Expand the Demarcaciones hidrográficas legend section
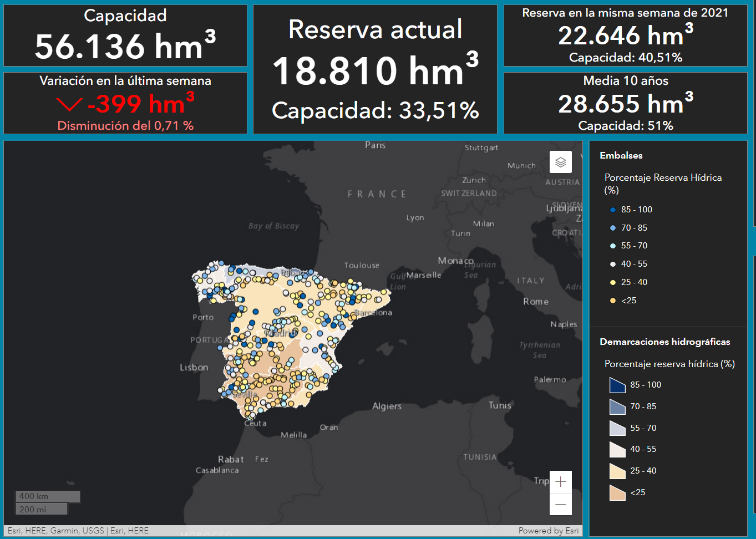 (x=664, y=342)
